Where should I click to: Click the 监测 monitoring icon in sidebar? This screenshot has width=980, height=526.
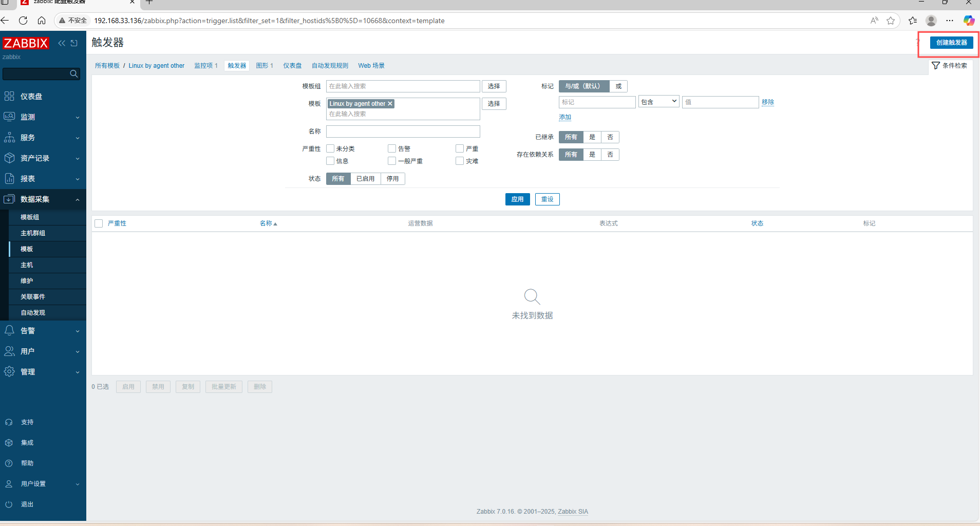(x=9, y=117)
